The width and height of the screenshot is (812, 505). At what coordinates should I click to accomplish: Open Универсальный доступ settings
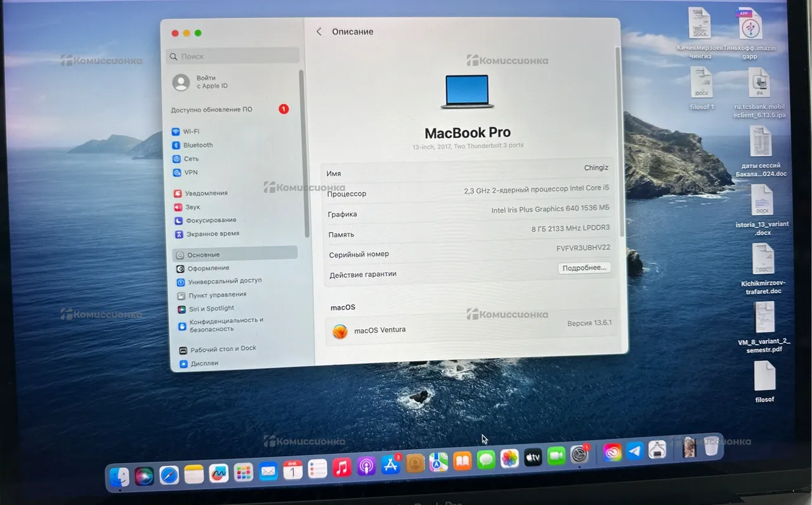tap(224, 281)
